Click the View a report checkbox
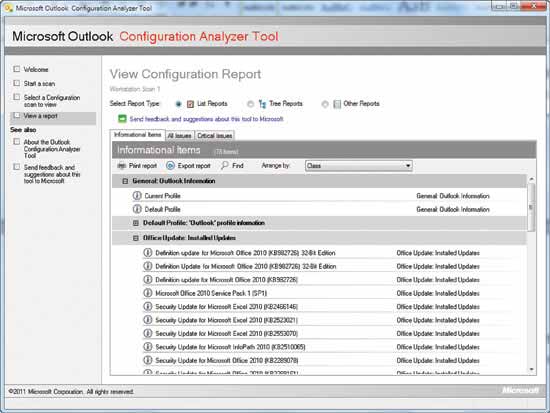This screenshot has width=550, height=413. point(16,115)
